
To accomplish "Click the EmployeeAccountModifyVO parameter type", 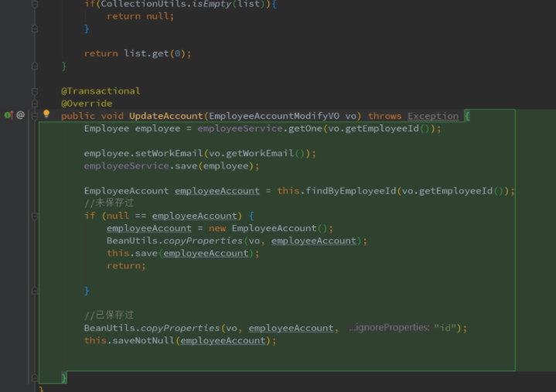I will 274,116.
